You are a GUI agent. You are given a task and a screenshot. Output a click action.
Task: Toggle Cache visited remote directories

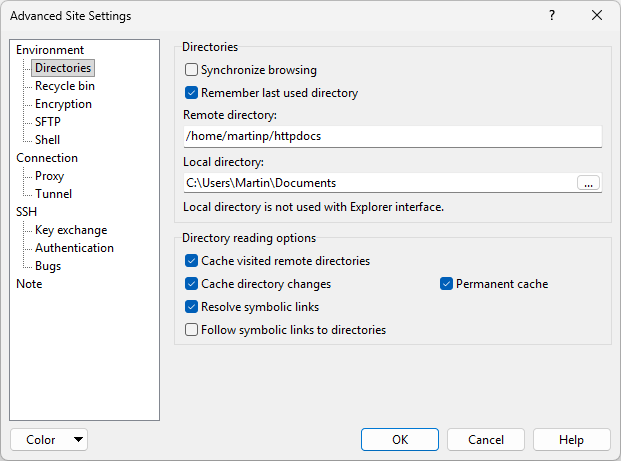pyautogui.click(x=192, y=261)
